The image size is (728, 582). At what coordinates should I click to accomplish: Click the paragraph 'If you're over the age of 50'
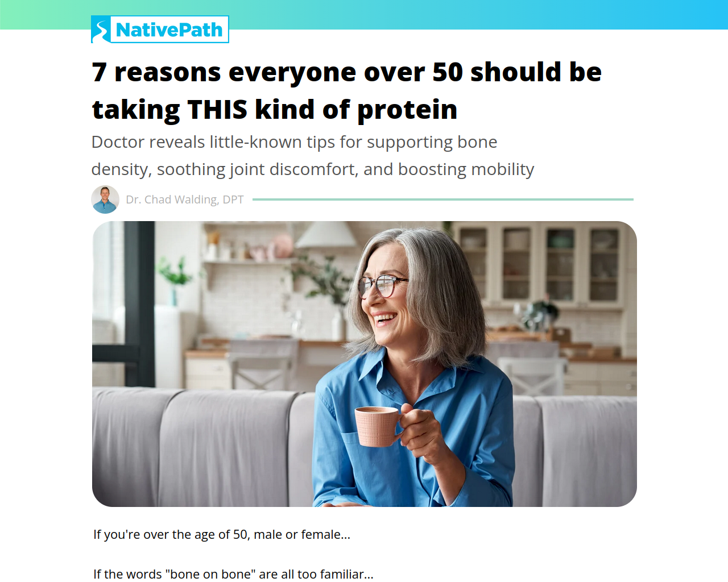click(222, 534)
